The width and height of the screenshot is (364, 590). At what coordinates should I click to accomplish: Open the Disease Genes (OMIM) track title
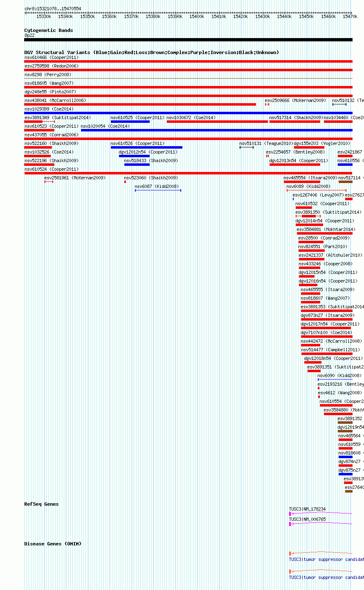point(53,544)
